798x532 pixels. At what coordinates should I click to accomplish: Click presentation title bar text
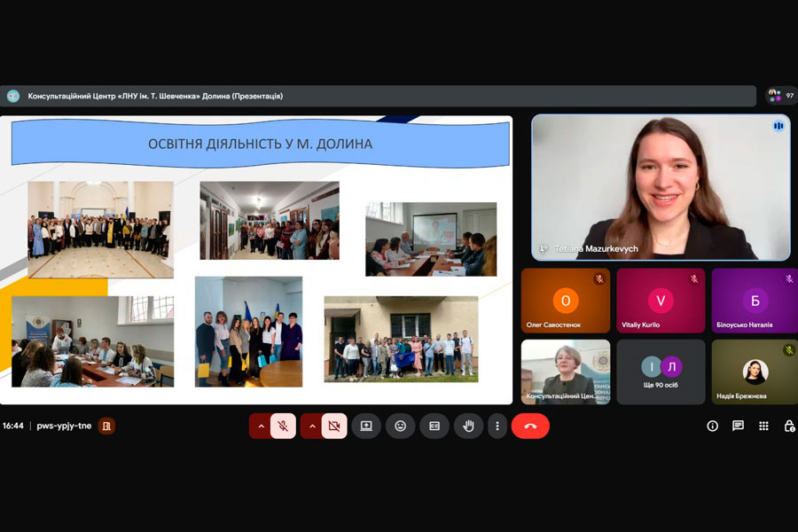[155, 96]
